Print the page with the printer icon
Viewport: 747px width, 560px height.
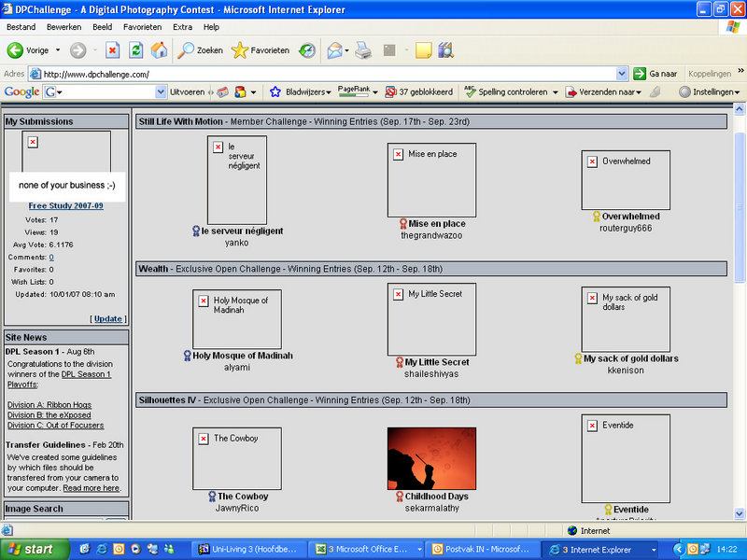point(363,50)
